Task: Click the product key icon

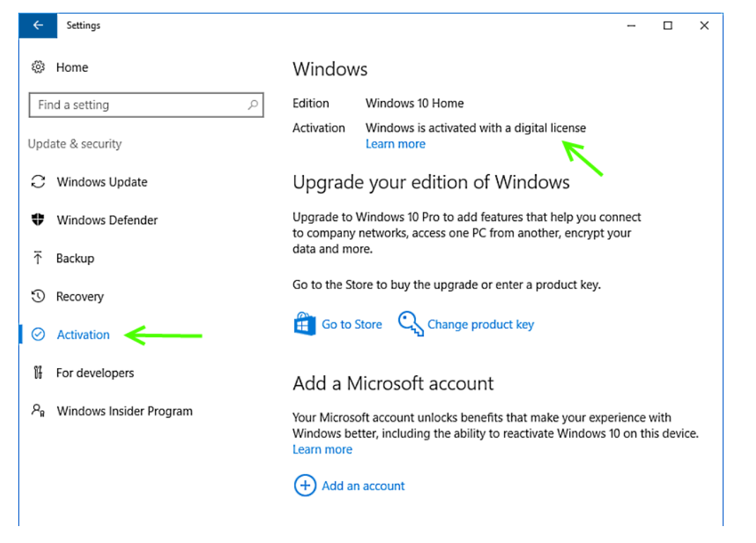Action: coord(410,324)
